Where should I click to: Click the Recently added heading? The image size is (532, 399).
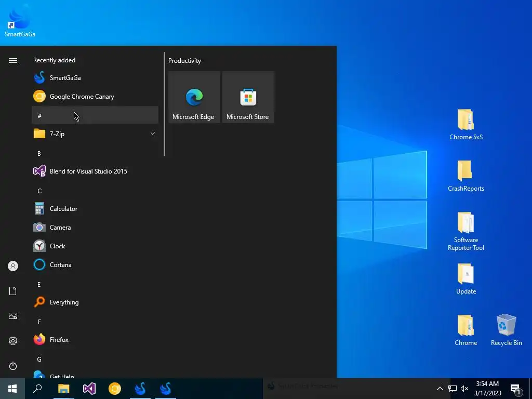coord(54,60)
